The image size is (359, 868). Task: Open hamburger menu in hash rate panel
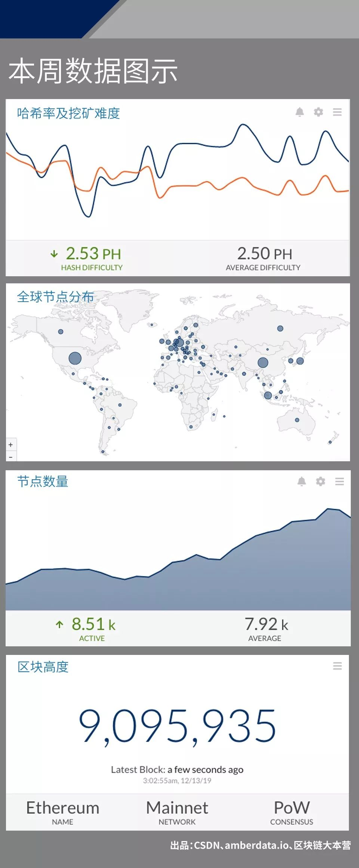[337, 112]
